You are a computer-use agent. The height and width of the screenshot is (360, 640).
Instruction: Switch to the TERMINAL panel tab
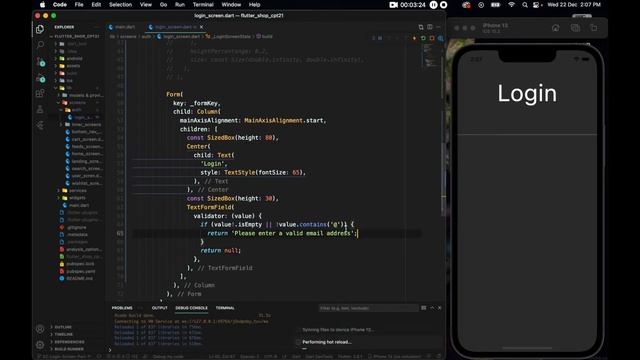[x=225, y=308]
